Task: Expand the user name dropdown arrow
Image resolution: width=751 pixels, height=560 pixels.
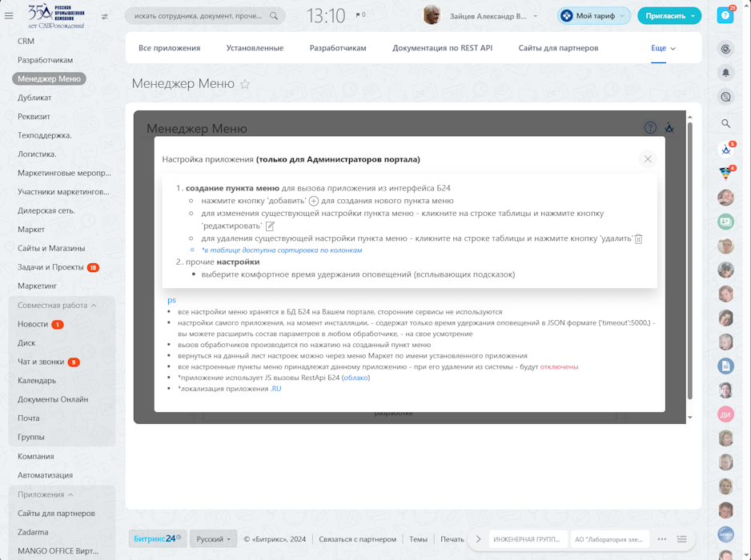Action: (x=536, y=16)
